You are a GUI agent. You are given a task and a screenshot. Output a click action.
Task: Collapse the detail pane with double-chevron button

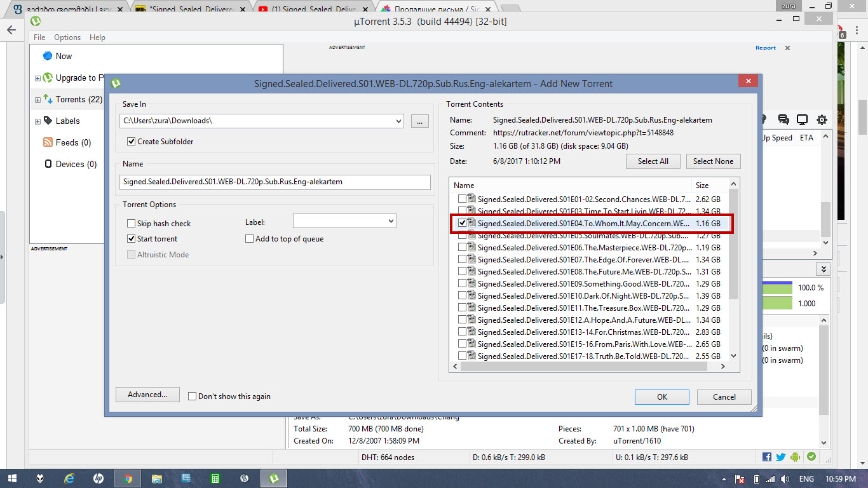coord(823,269)
